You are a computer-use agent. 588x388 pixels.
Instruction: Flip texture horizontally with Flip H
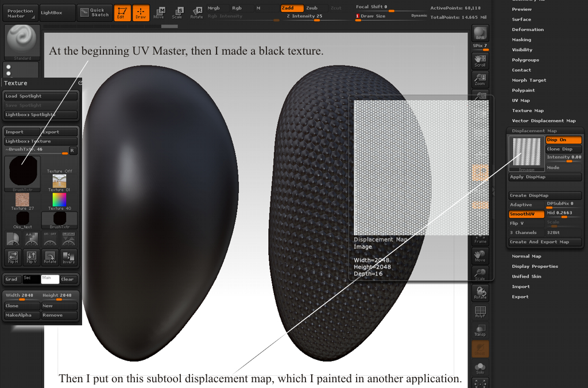13,258
